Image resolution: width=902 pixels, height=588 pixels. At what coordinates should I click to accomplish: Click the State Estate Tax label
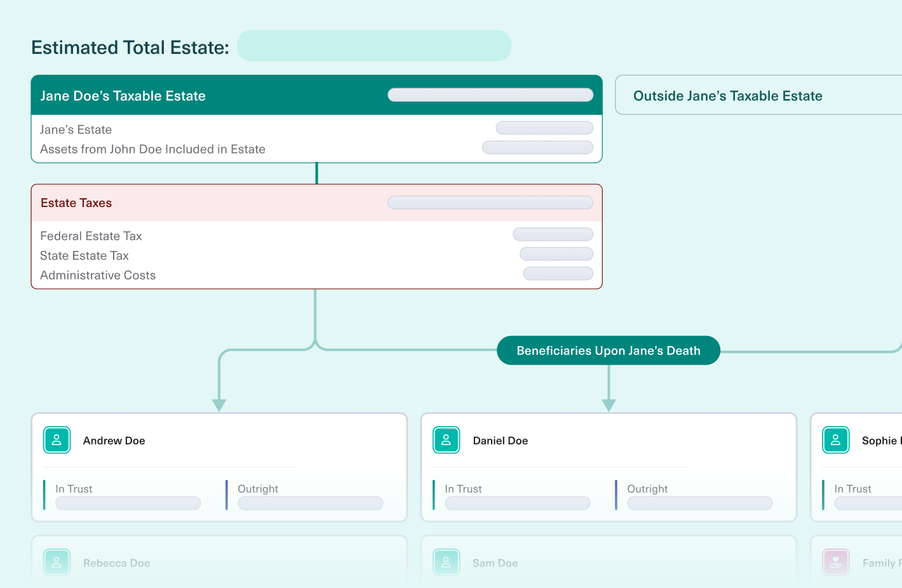pyautogui.click(x=84, y=256)
